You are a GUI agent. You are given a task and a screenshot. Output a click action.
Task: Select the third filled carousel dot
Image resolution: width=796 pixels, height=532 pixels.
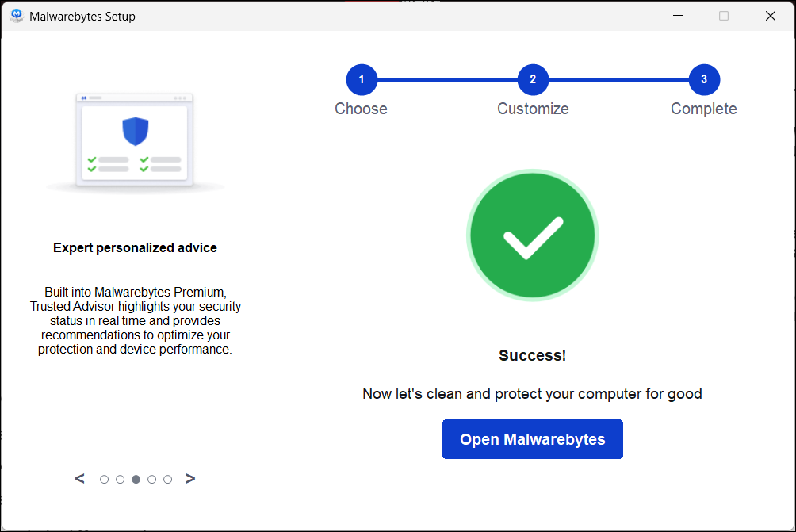[x=136, y=479]
